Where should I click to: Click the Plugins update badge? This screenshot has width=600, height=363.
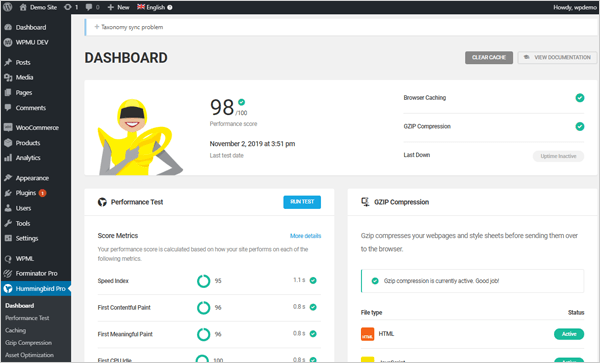click(42, 193)
